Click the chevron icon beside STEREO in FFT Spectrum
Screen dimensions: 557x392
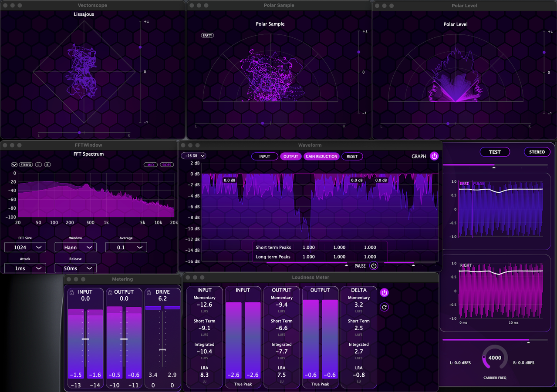(14, 165)
